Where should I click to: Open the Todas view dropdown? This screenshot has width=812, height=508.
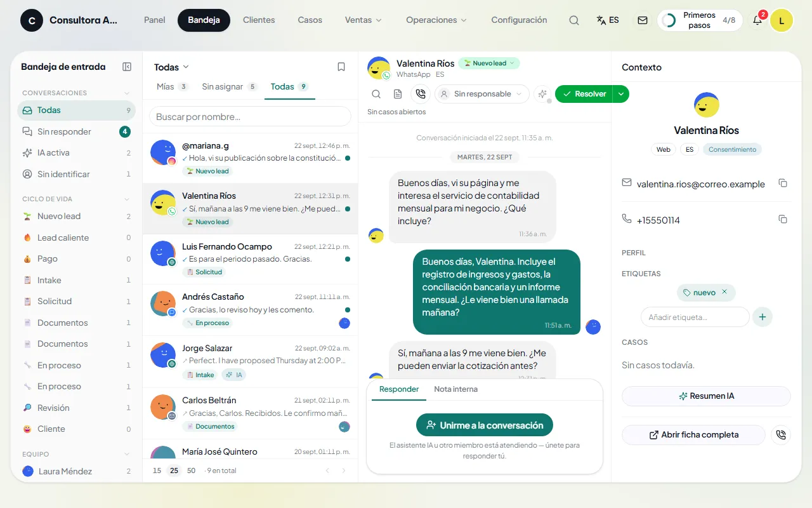pyautogui.click(x=171, y=67)
